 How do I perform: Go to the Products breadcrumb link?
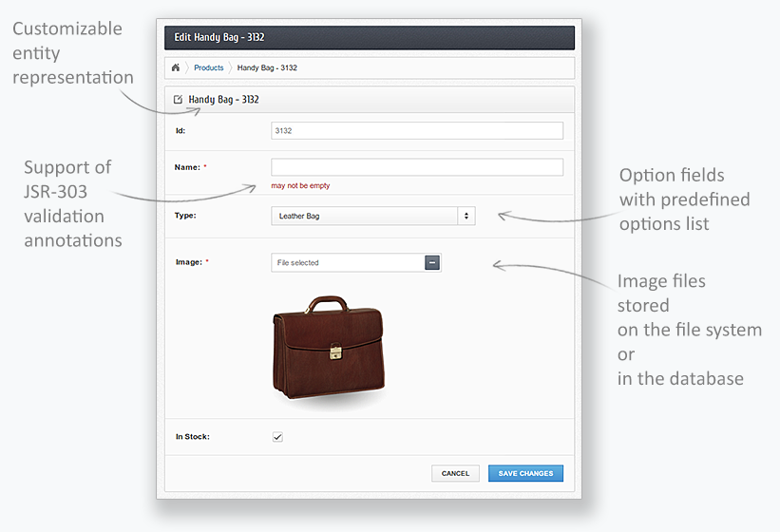pos(209,67)
